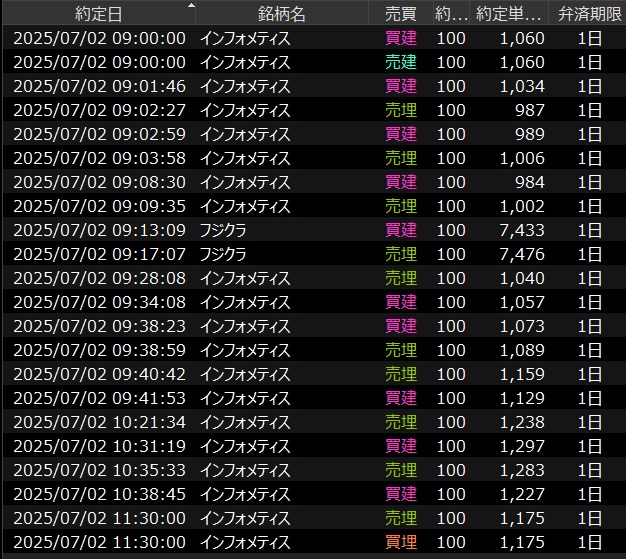The width and height of the screenshot is (626, 559).
Task: Click the price 987
Action: pos(530,110)
